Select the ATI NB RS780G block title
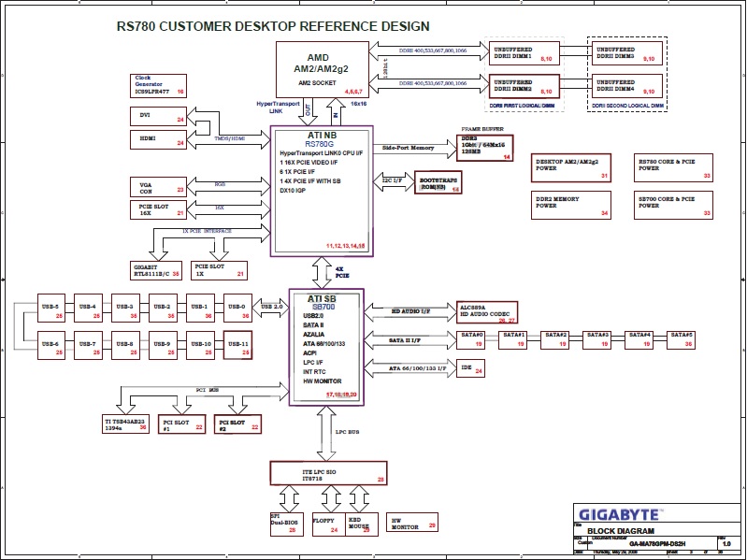This screenshot has height=560, width=747. pyautogui.click(x=322, y=139)
